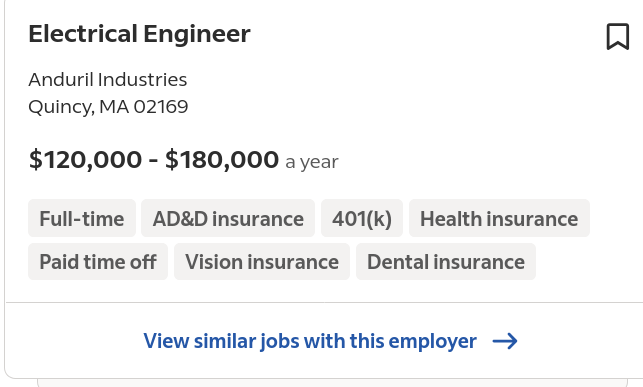Viewport: 643px width, 387px height.
Task: Save the job with the bookmark icon
Action: pos(618,36)
